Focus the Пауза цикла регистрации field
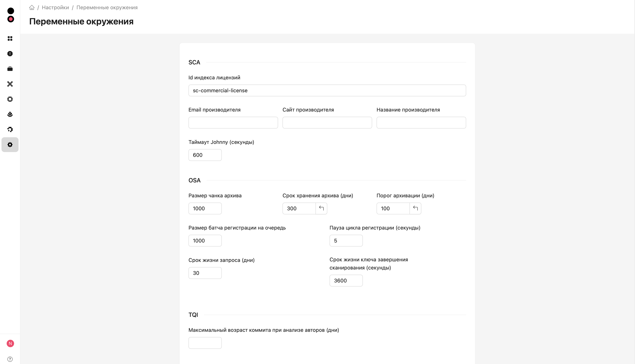This screenshot has height=364, width=635. coord(346,241)
